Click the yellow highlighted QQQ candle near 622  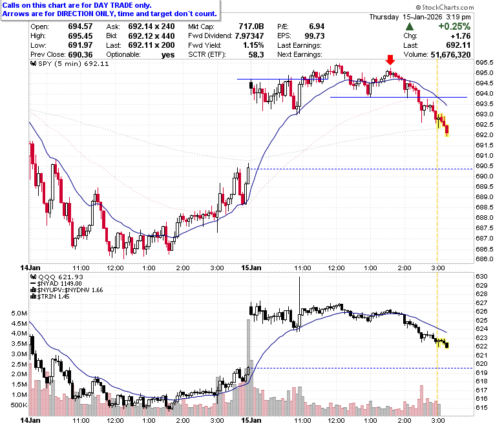tap(446, 346)
